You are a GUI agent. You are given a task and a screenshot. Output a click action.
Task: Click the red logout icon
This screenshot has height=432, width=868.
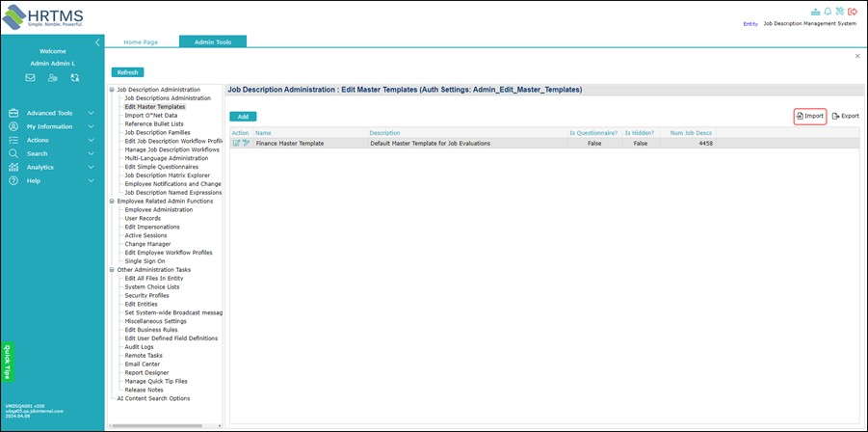coord(853,12)
